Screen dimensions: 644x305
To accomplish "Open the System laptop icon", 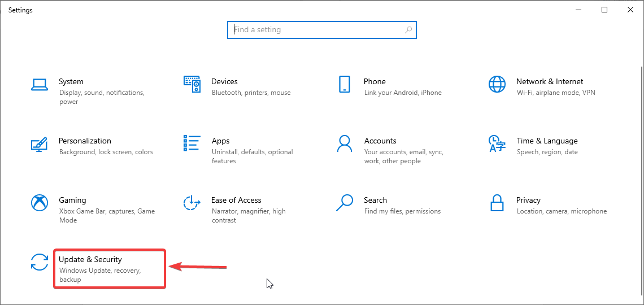I will pos(40,84).
